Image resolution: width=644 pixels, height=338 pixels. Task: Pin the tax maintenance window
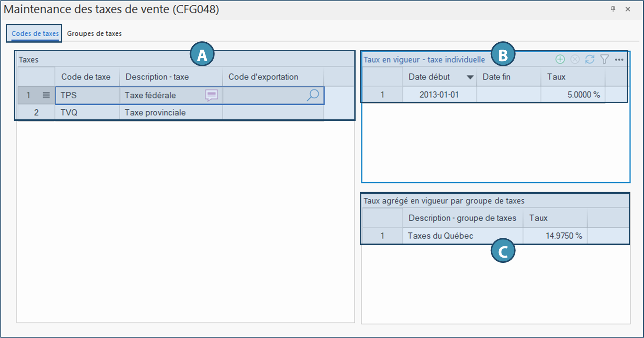[613, 9]
